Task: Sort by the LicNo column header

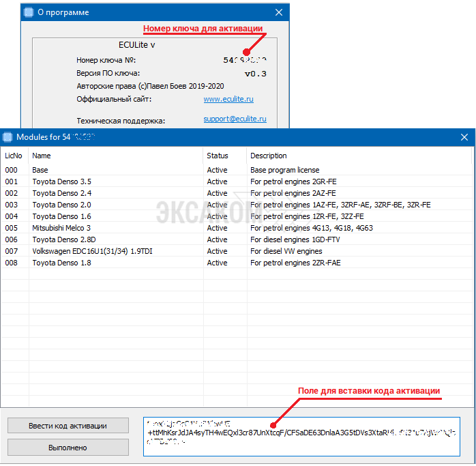Action: click(x=14, y=156)
